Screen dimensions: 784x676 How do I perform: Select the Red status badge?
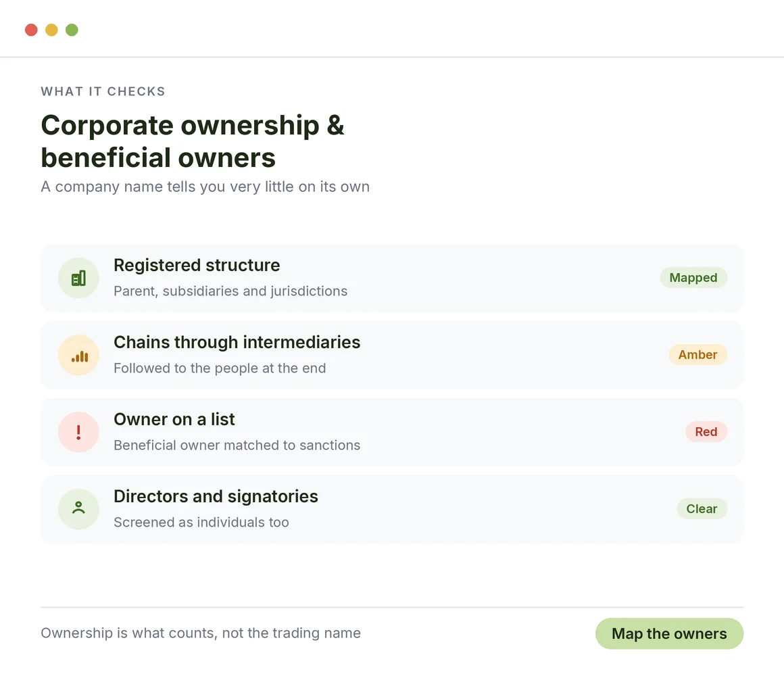pos(706,431)
